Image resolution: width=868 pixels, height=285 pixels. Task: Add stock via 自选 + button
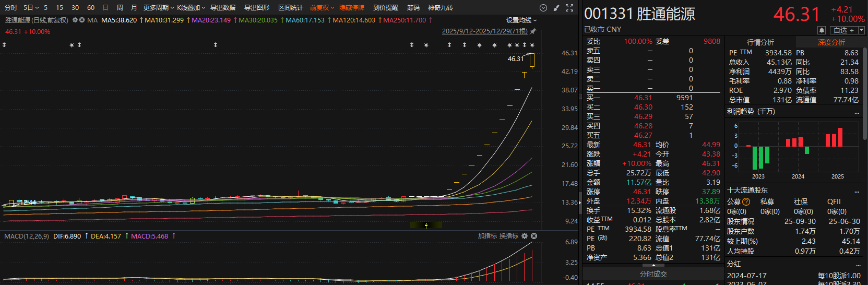pyautogui.click(x=843, y=30)
